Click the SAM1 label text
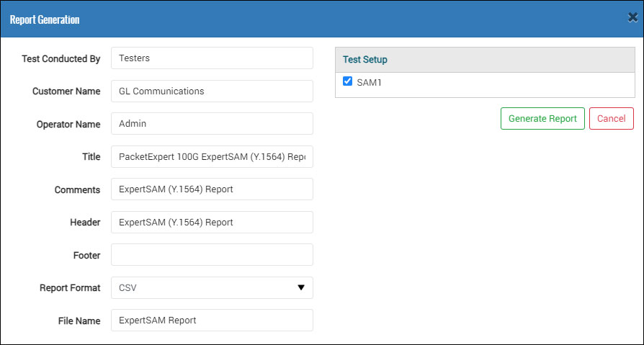 pyautogui.click(x=370, y=83)
